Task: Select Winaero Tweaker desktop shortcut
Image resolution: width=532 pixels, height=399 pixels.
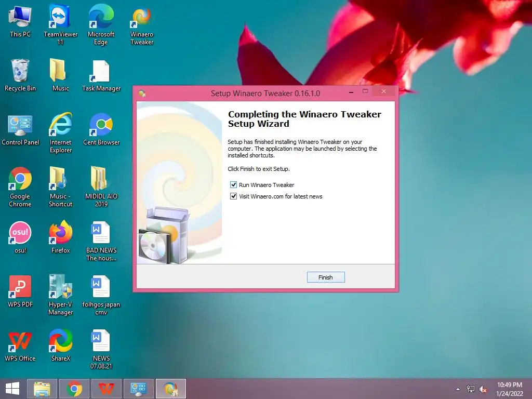Action: click(142, 26)
